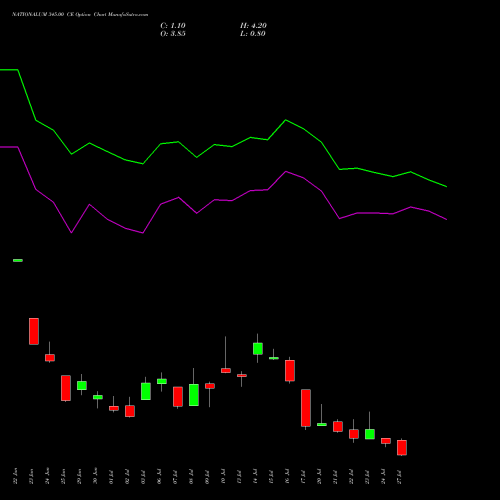The height and width of the screenshot is (500, 500).
Task: Click the 01 Jul date label
Action: [x=111, y=477]
